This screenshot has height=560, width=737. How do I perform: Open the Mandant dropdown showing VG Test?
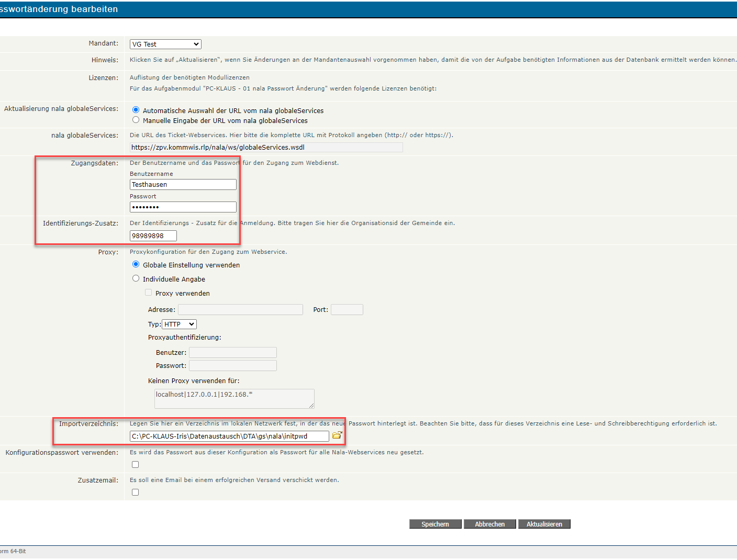tap(165, 44)
